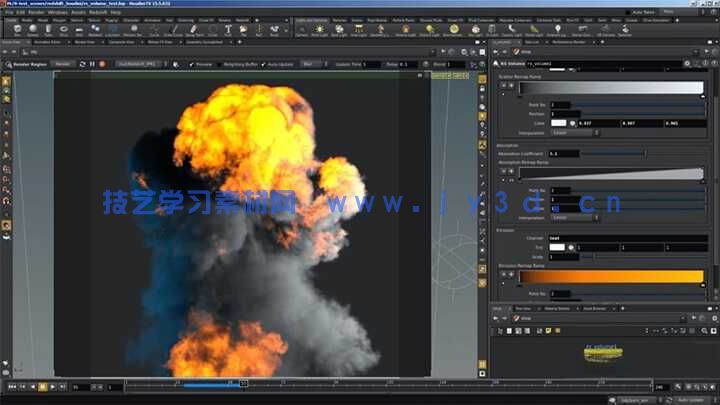Select the Box shelf tool
Screen dimensions: 720x405
pos(17,30)
